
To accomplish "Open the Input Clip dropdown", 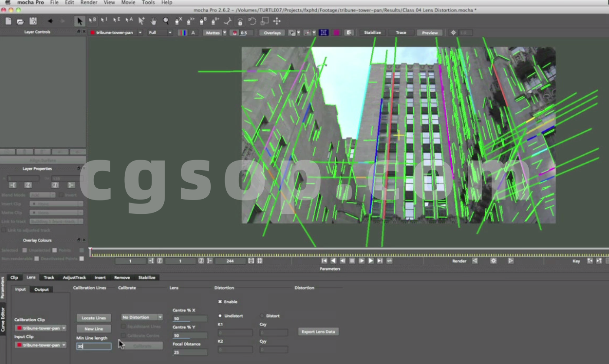I will 40,345.
